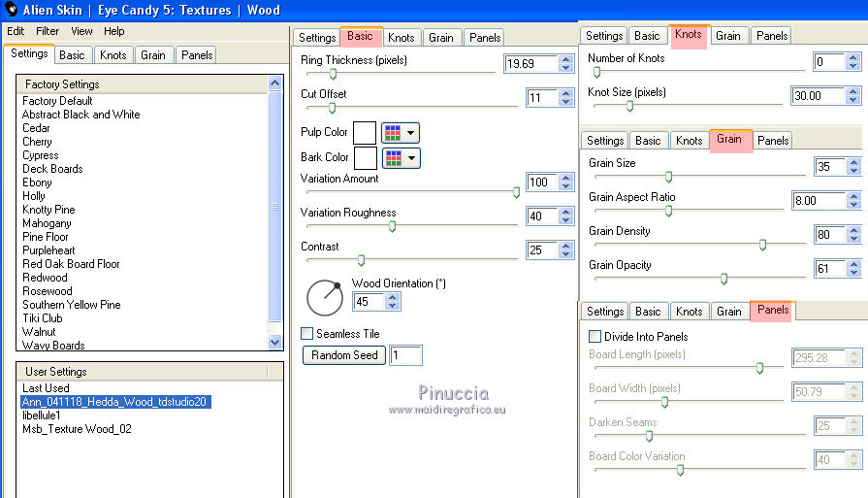Select Mahogany preset

pos(47,223)
